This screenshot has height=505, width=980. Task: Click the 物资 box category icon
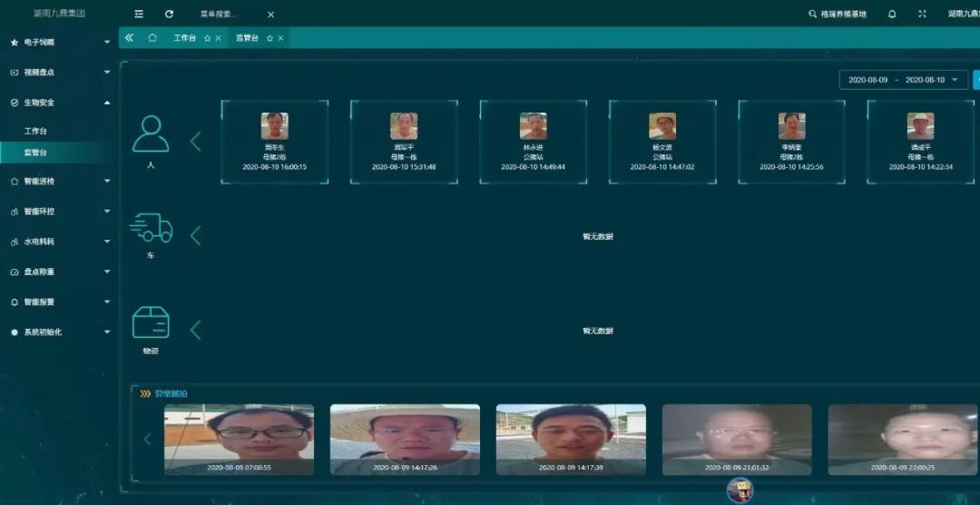tap(151, 322)
